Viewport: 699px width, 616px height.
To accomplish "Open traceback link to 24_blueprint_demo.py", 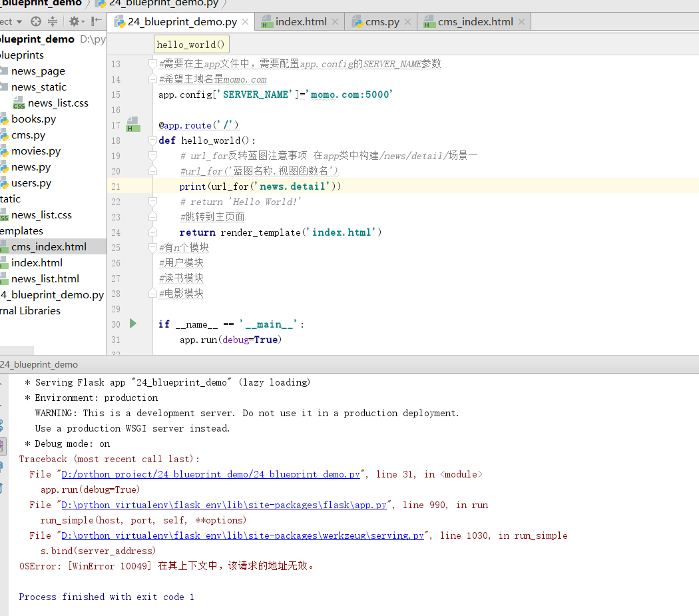I will tap(210, 474).
